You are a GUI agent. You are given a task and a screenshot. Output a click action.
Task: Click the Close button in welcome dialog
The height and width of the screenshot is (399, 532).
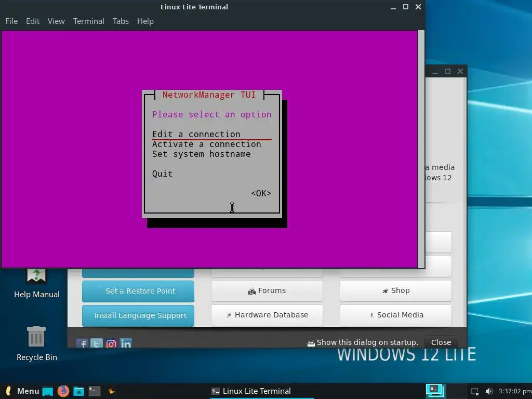(441, 342)
